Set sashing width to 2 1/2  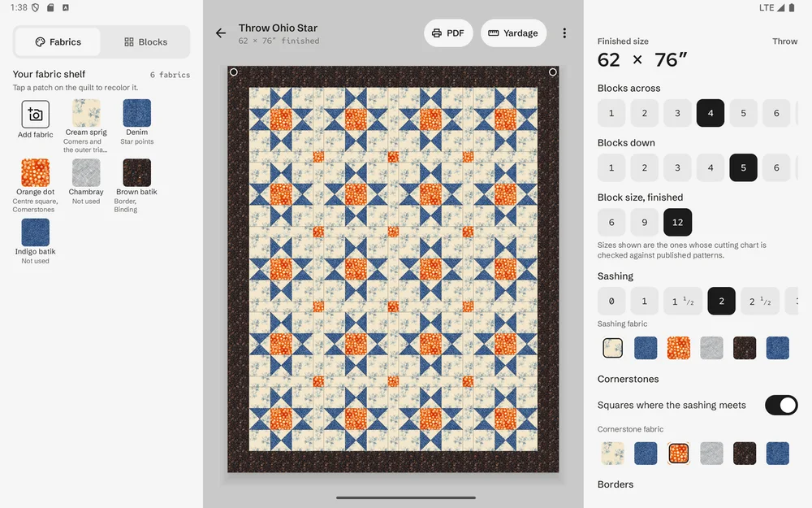tap(760, 302)
